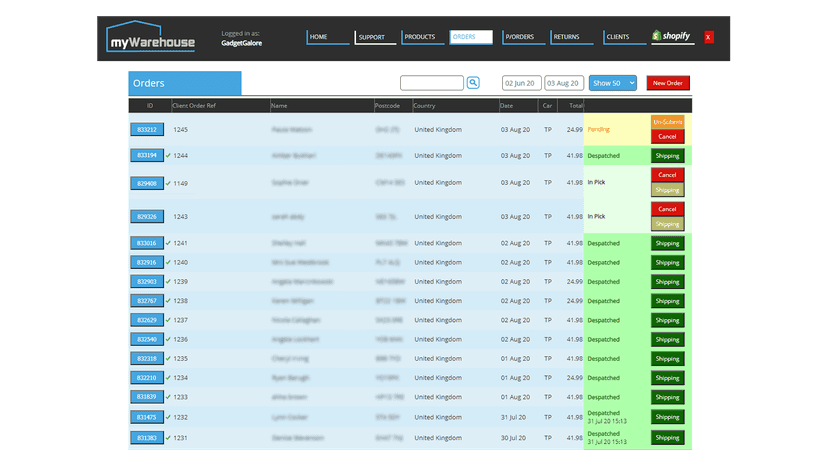The image size is (828, 466).
Task: Open the Shopify integration logo
Action: point(672,36)
